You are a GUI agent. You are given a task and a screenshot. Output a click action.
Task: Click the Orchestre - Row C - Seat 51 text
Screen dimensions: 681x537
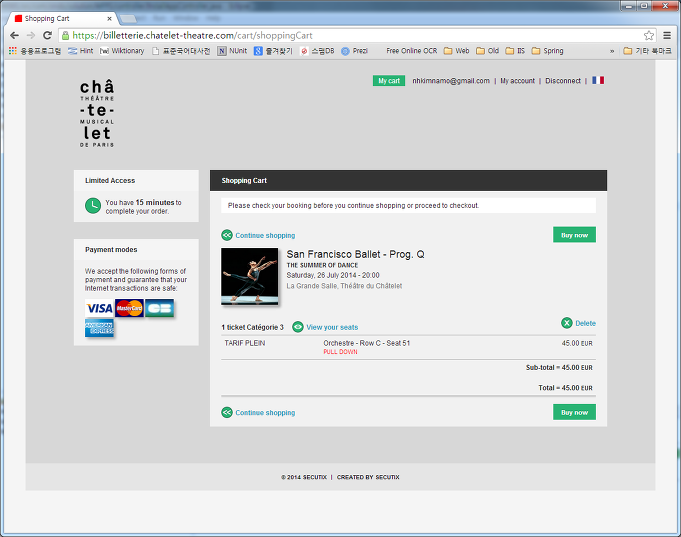(367, 343)
